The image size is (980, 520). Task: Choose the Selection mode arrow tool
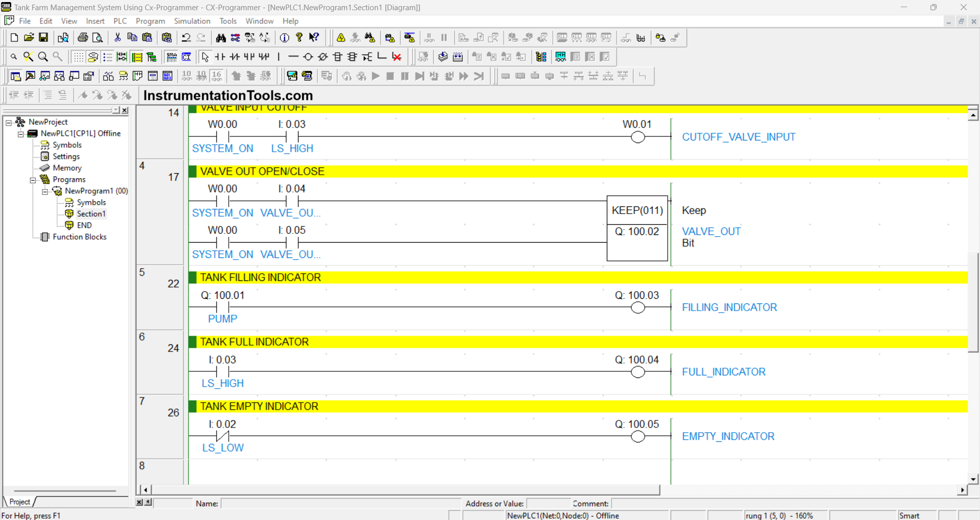tap(205, 57)
